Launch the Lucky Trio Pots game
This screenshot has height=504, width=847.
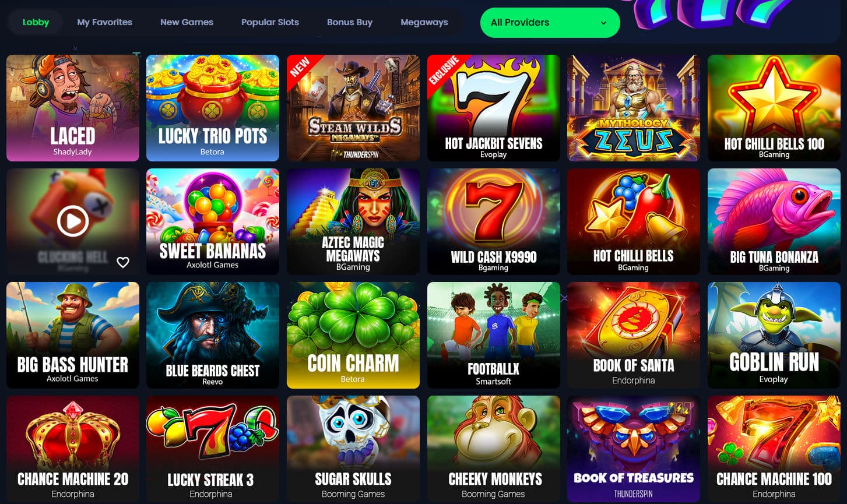pyautogui.click(x=213, y=108)
